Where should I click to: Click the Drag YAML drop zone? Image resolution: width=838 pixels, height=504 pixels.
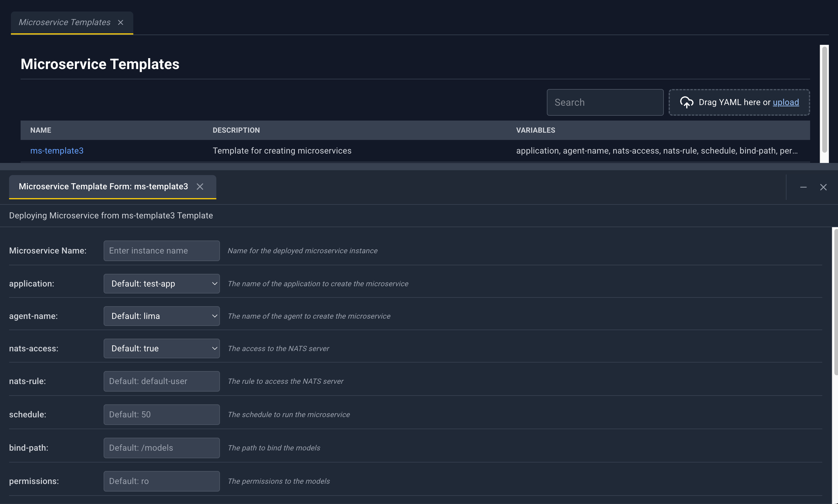coord(739,102)
